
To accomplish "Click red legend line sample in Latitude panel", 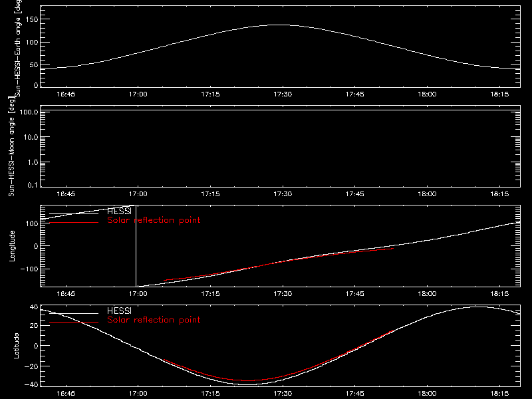I will pos(74,322).
